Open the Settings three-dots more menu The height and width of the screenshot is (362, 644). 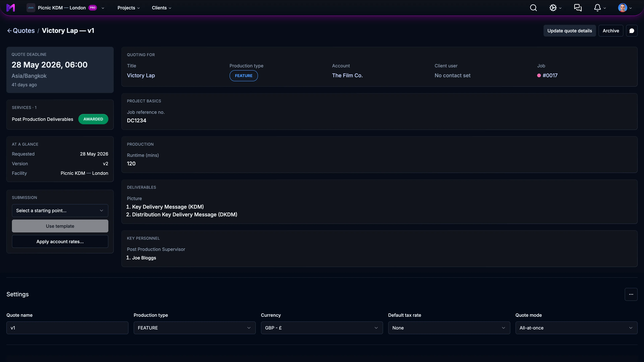(x=631, y=294)
